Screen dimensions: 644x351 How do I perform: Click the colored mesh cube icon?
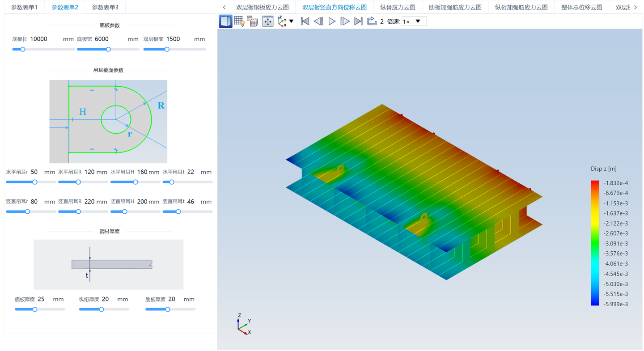pyautogui.click(x=253, y=21)
